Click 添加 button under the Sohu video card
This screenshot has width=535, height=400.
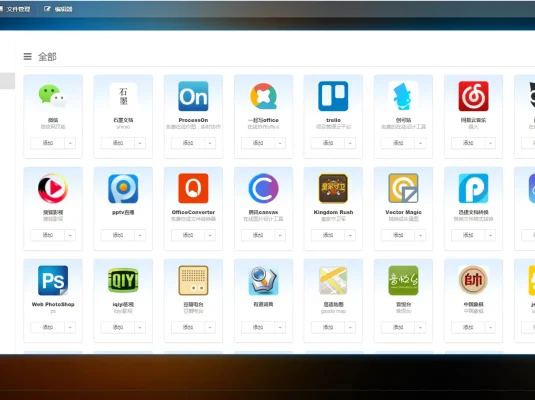click(48, 235)
